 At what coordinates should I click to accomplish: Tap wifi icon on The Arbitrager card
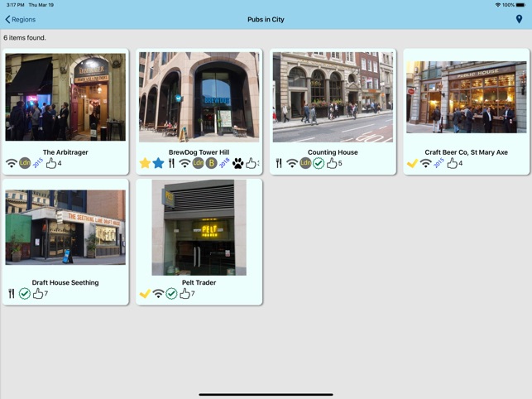point(12,163)
